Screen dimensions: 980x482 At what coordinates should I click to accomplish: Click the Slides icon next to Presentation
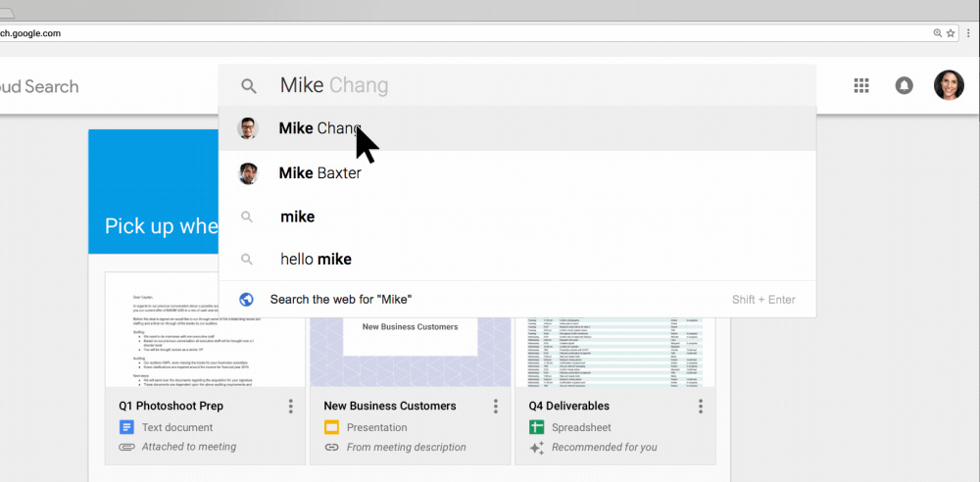(x=331, y=427)
